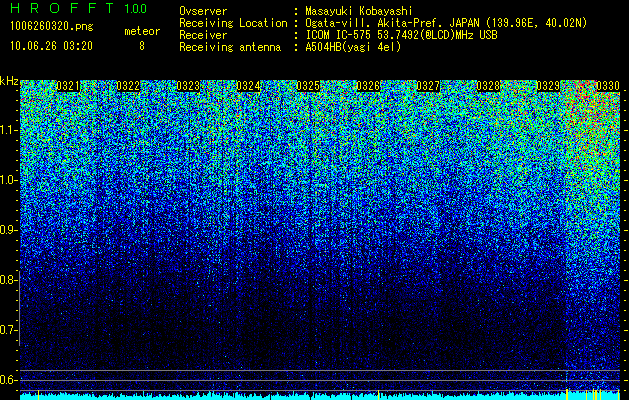Select the file name 1006260320.png

click(x=52, y=26)
